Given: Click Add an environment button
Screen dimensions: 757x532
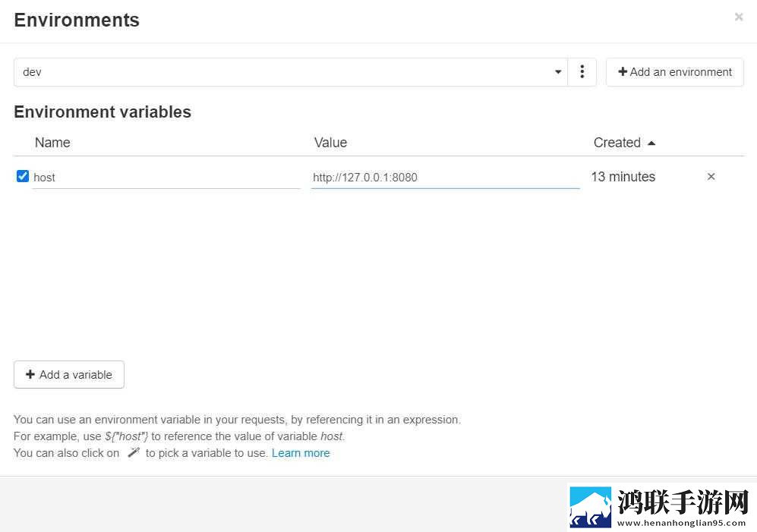Looking at the screenshot, I should 674,72.
